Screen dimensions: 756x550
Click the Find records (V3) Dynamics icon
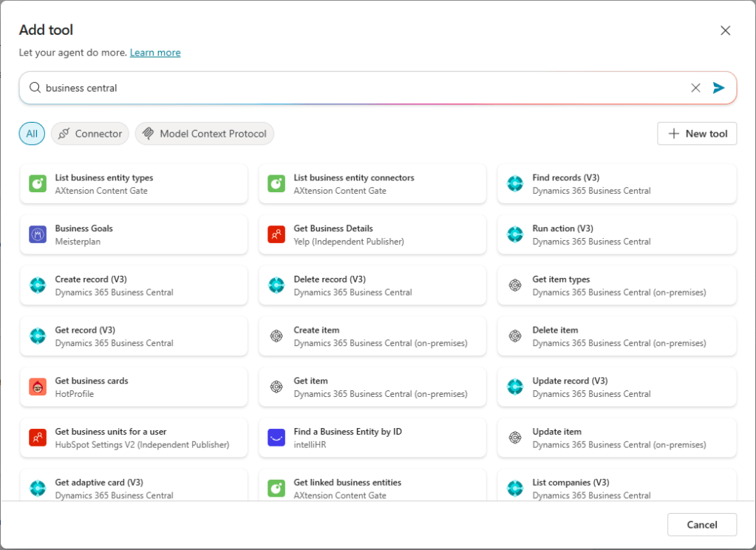tap(515, 184)
